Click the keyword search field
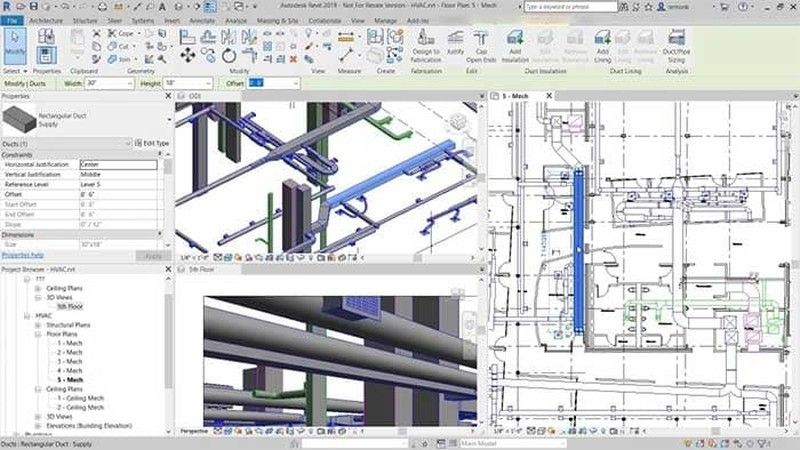800x450 pixels. tap(571, 7)
